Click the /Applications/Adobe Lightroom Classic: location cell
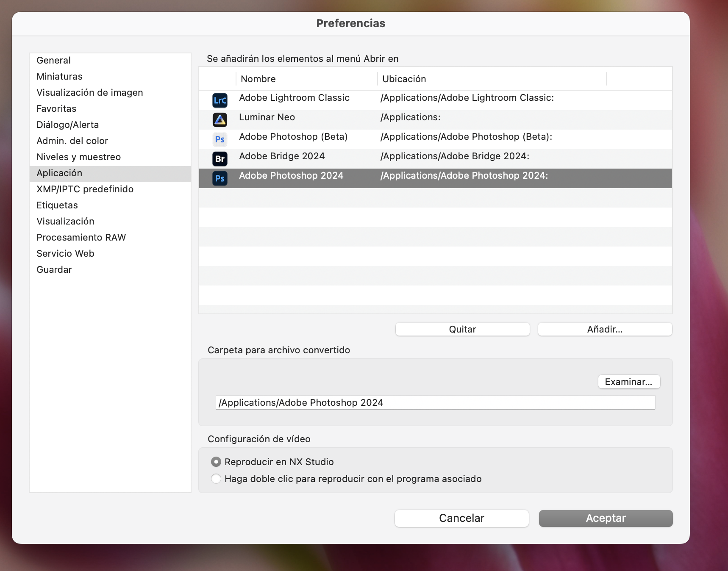Image resolution: width=728 pixels, height=571 pixels. pos(467,98)
